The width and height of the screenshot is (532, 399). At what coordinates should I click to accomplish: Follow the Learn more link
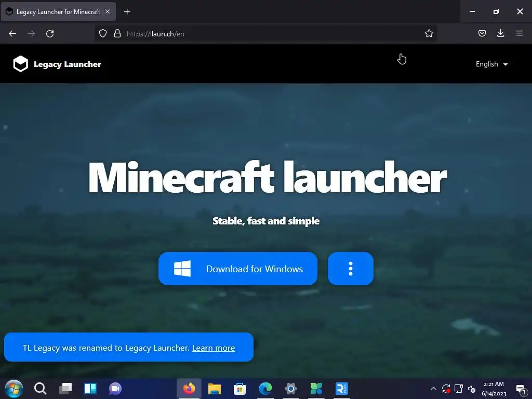pos(214,348)
